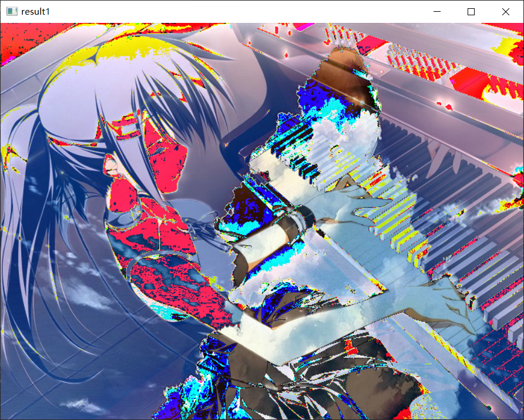524x420 pixels.
Task: Click the result1 window app icon
Action: (12, 12)
